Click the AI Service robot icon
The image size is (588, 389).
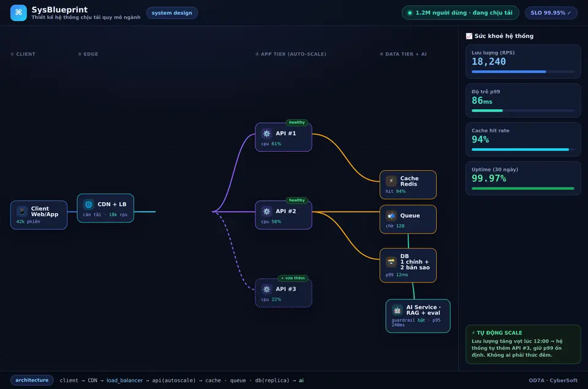click(x=397, y=310)
